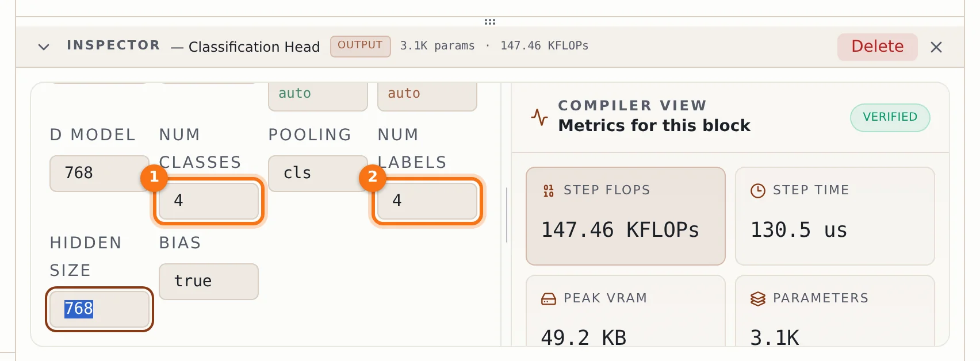Select the Step FLOPs metric card
The width and height of the screenshot is (980, 361).
(x=625, y=216)
